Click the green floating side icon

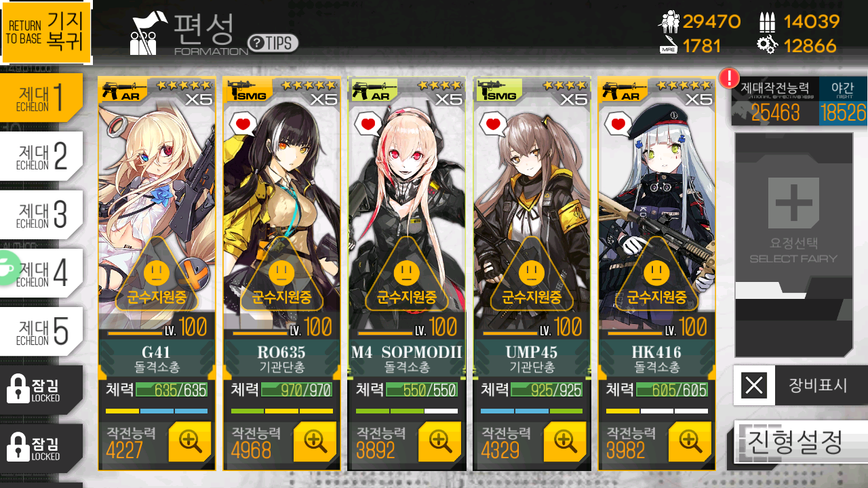click(7, 268)
